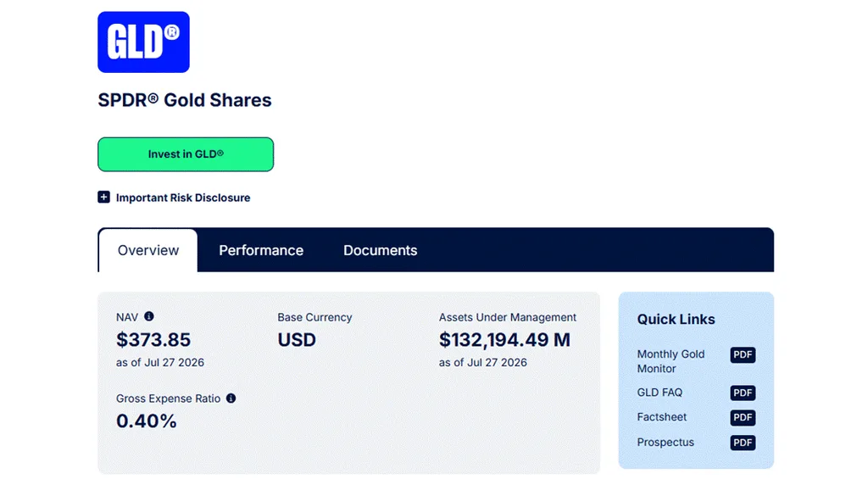Open the Important Risk Disclosure text link
868x485 pixels.
click(x=183, y=198)
